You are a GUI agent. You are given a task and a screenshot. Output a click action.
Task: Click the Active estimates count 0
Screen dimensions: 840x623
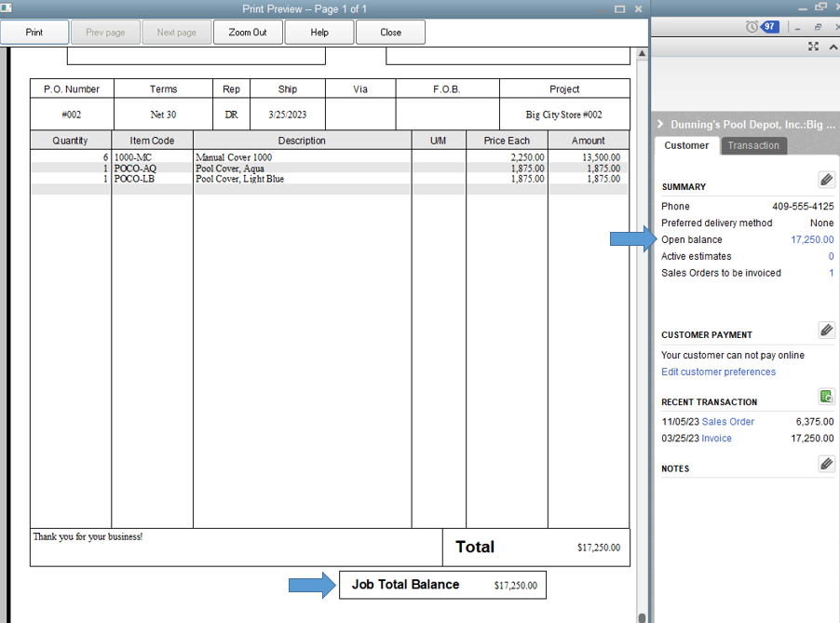tap(831, 256)
